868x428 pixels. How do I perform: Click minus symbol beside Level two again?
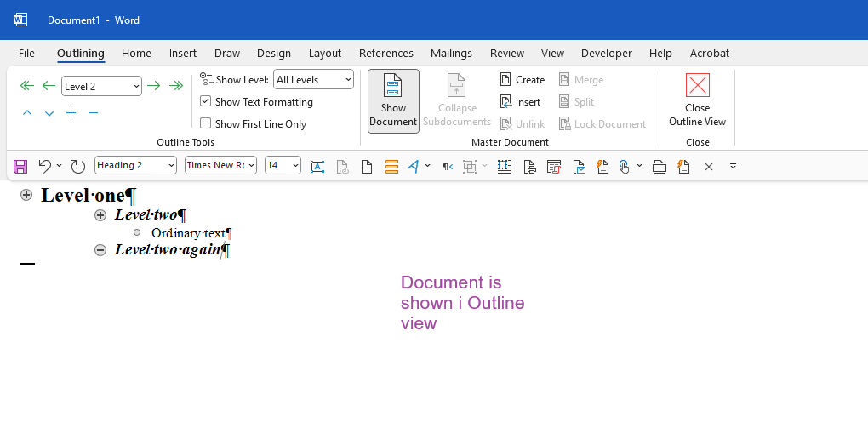[x=100, y=250]
